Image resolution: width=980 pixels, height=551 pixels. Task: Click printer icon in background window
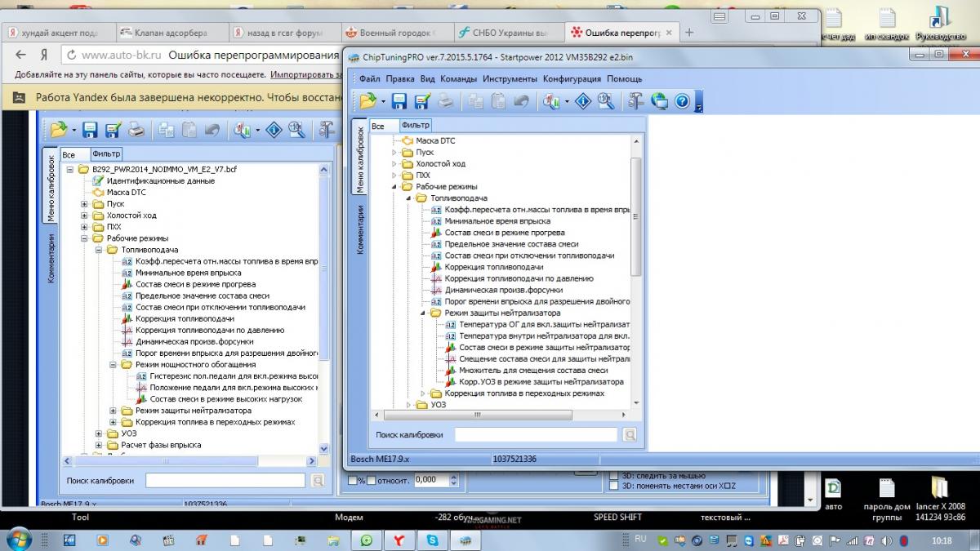tap(136, 130)
